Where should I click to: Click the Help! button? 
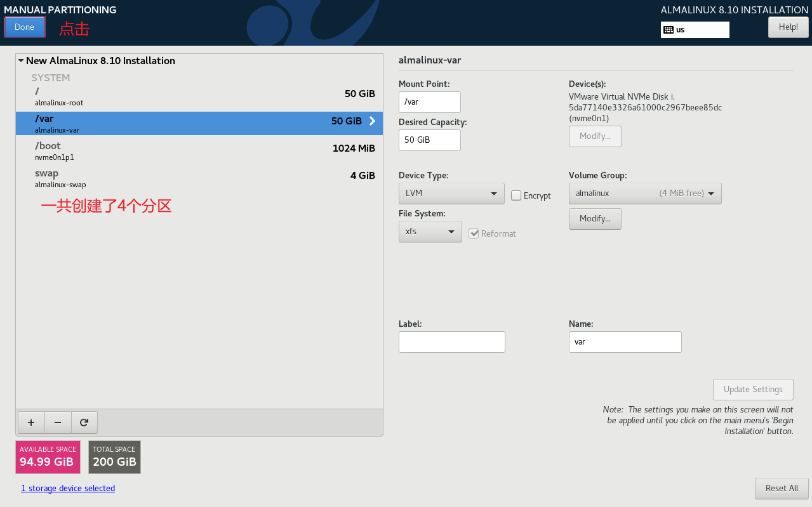pyautogui.click(x=788, y=27)
